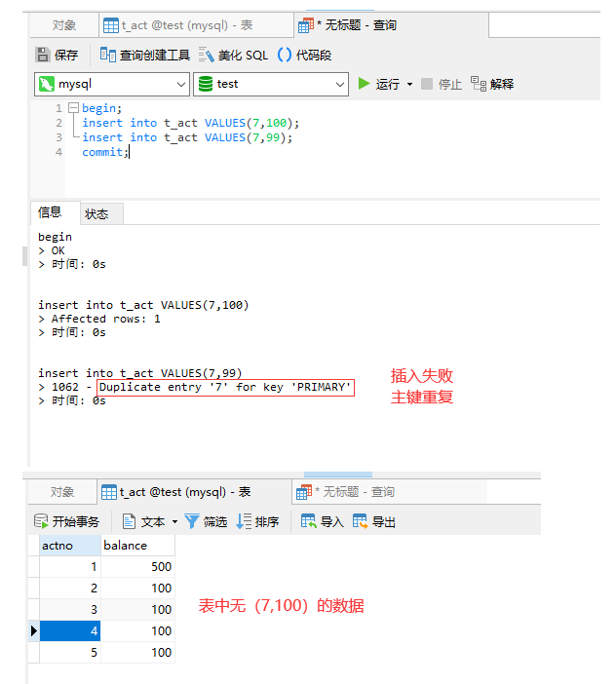Image resolution: width=616 pixels, height=684 pixels.
Task: Click the Save (保存) disk icon
Action: [x=43, y=55]
